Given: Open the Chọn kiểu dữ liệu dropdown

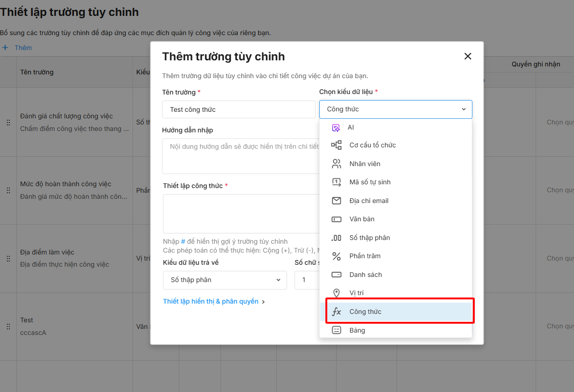Looking at the screenshot, I should click(x=396, y=109).
